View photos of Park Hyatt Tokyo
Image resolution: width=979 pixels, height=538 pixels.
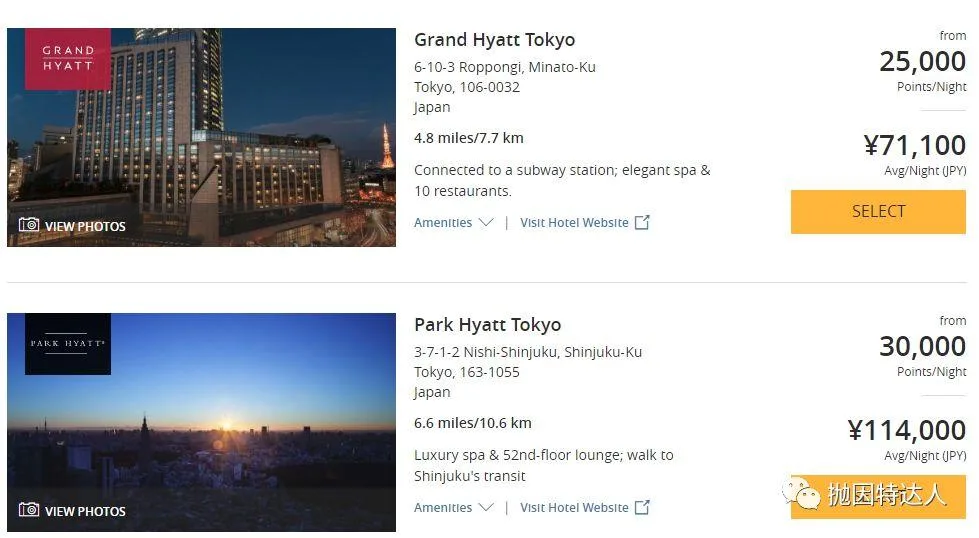[85, 511]
